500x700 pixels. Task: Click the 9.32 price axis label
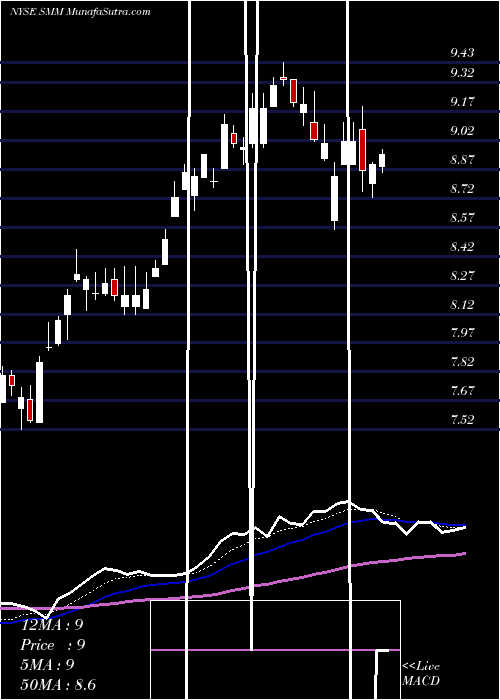[462, 73]
